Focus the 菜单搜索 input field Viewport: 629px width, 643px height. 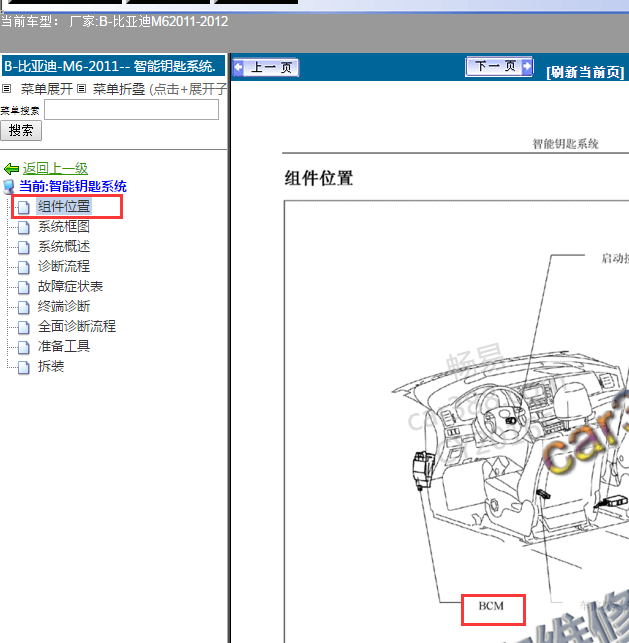pos(131,110)
